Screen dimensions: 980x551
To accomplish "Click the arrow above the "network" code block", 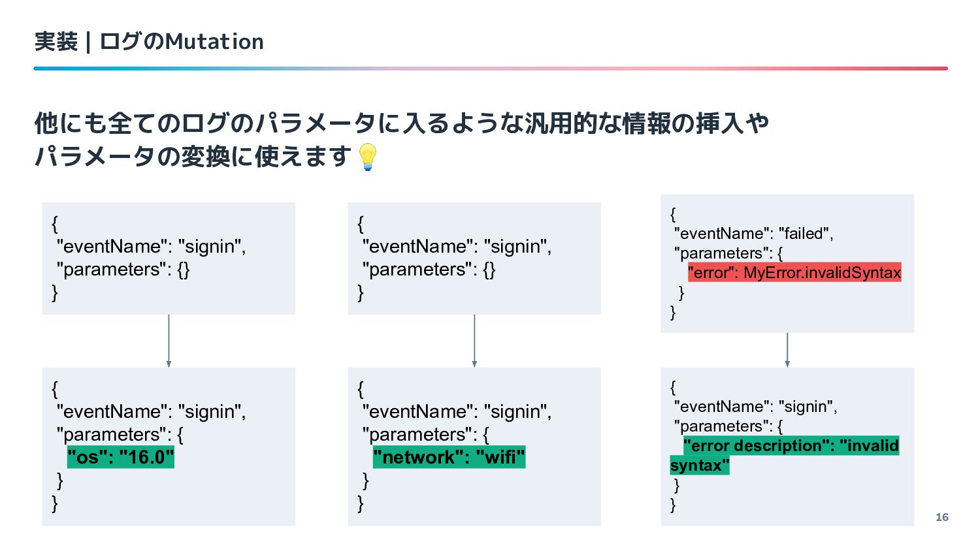I will click(474, 341).
